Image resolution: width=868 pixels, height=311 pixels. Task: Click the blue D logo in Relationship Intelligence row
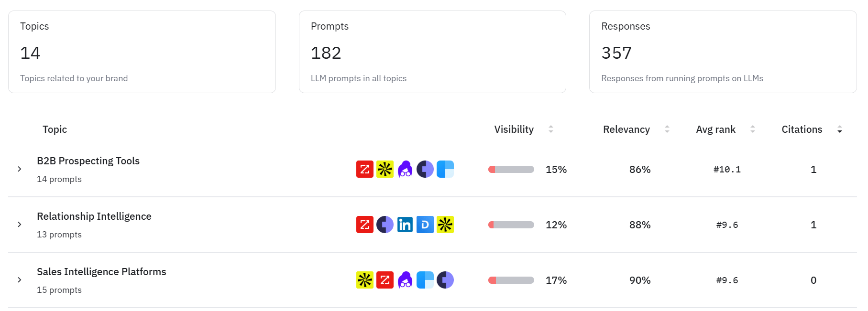click(425, 225)
